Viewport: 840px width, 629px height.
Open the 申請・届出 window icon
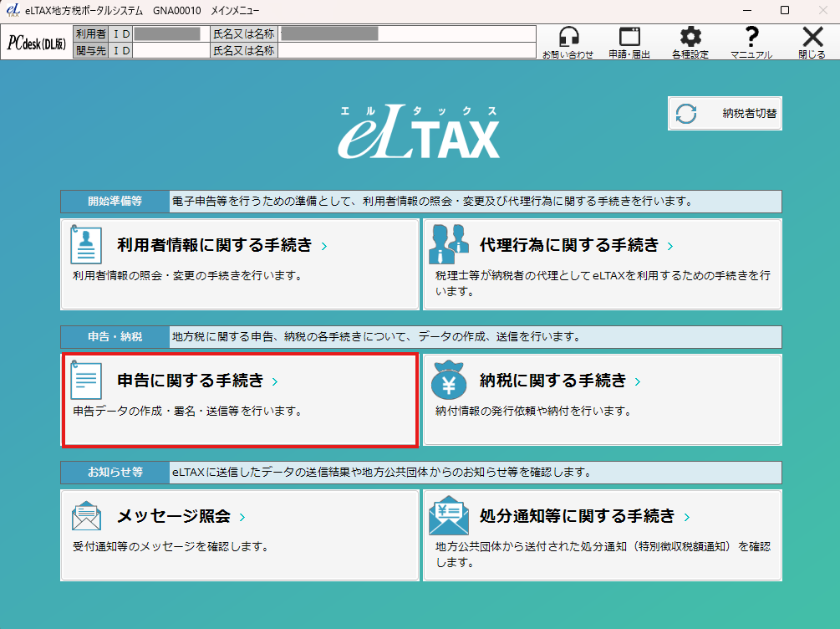click(629, 38)
